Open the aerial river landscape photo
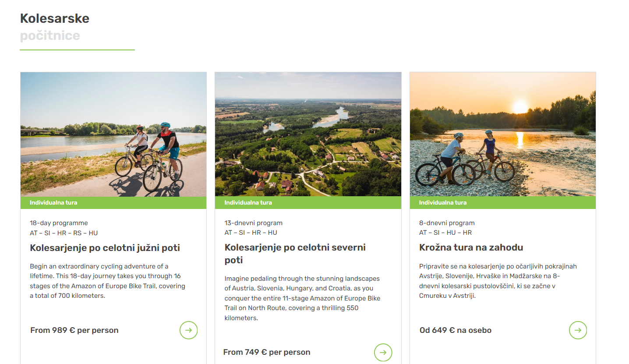Image resolution: width=629 pixels, height=364 pixels. [x=308, y=134]
